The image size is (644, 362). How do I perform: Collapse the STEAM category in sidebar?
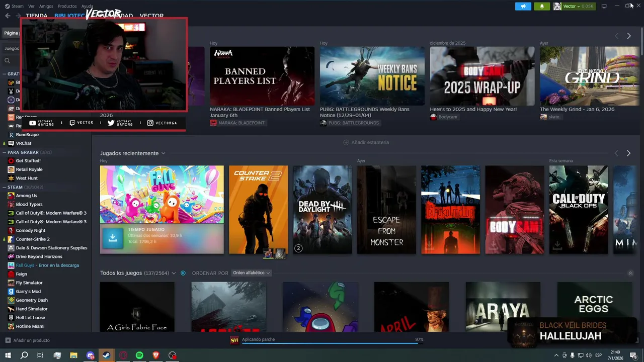4,187
